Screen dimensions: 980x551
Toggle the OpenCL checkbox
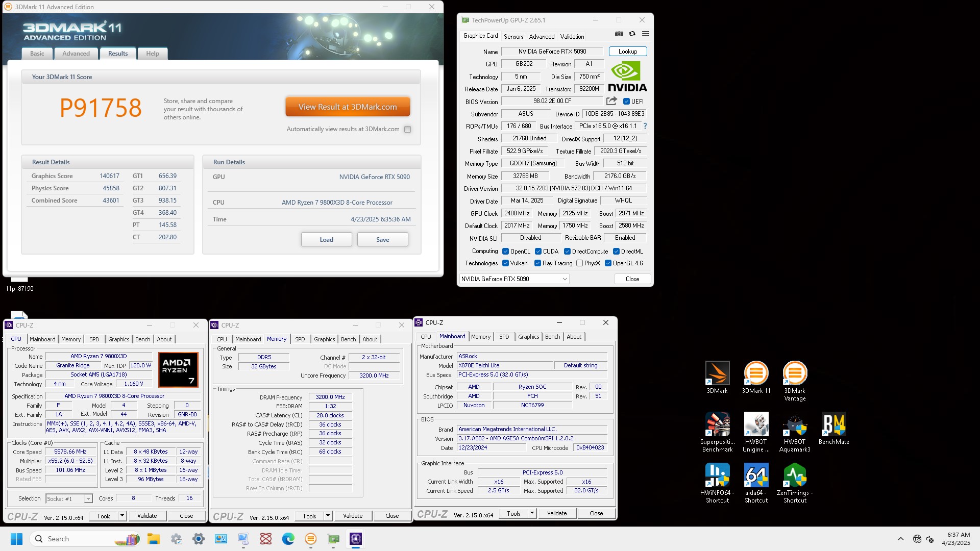(505, 252)
